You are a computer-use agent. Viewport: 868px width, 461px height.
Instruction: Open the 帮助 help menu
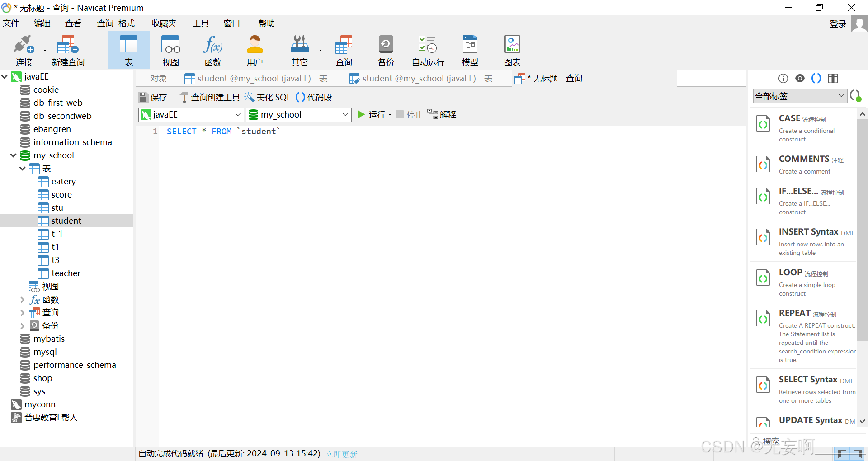click(267, 24)
